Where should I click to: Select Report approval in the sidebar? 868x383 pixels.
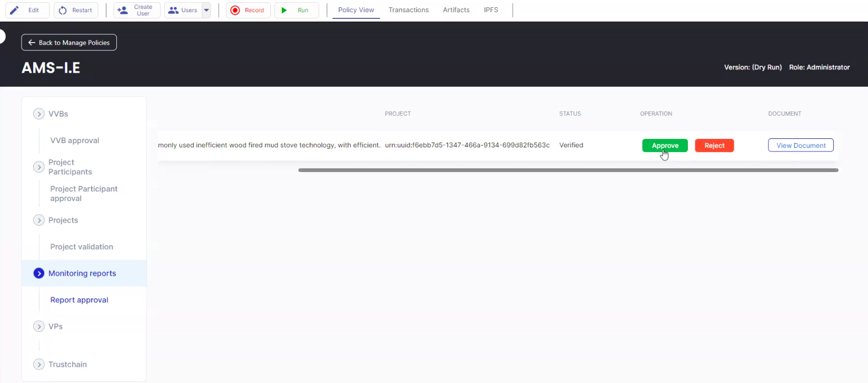79,300
